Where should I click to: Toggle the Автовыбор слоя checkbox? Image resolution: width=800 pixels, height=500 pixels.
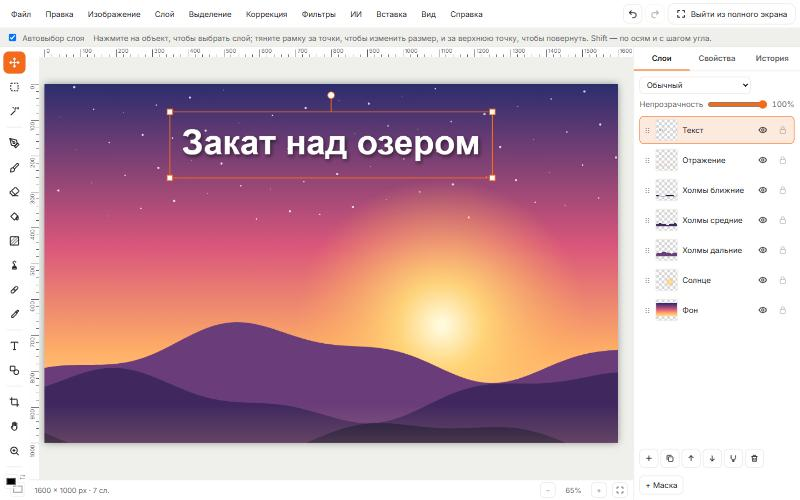(x=12, y=38)
